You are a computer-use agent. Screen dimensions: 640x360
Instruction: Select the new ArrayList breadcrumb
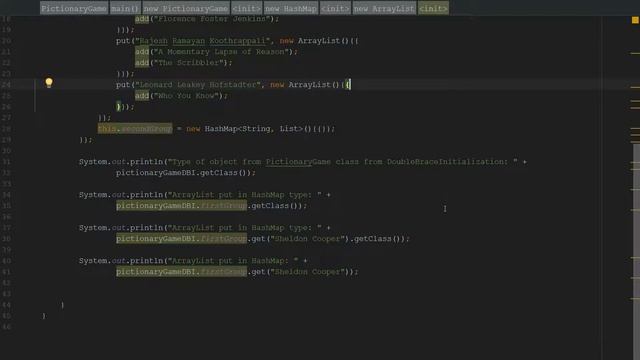point(384,8)
